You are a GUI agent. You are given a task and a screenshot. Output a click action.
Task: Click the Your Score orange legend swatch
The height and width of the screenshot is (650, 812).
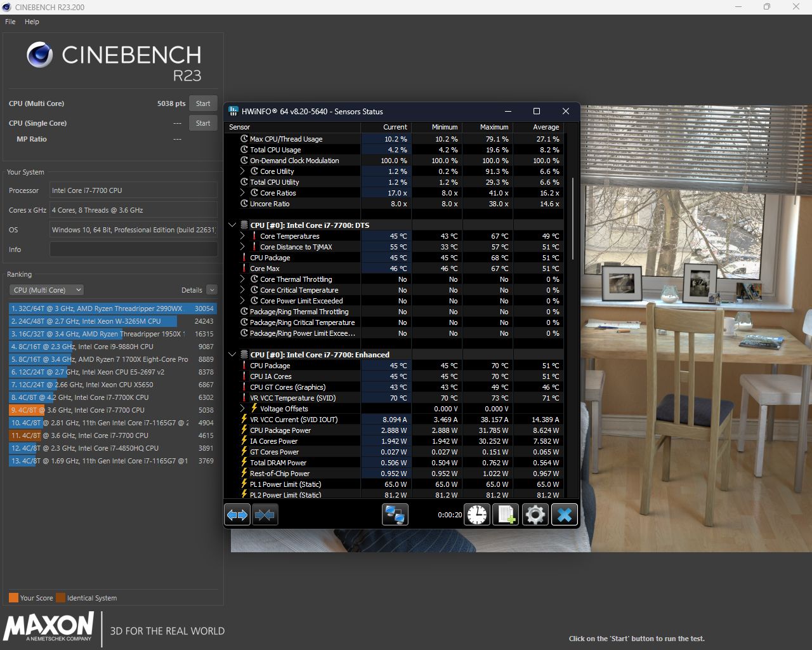(x=13, y=598)
